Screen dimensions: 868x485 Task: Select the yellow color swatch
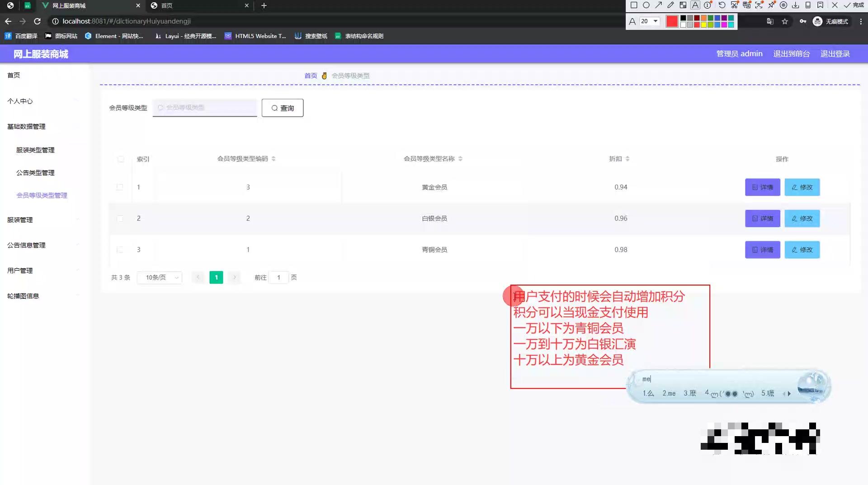coord(703,25)
